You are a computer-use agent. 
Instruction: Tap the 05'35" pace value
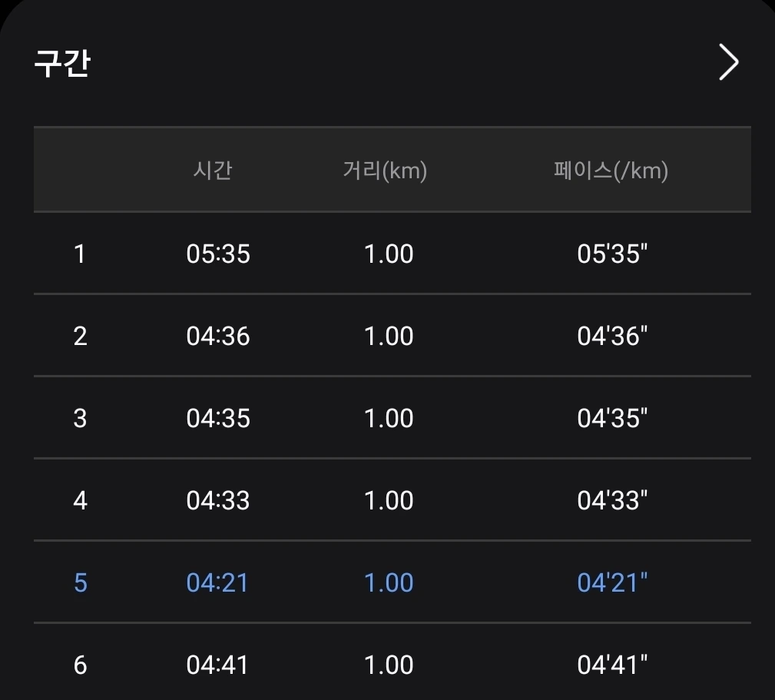(x=612, y=254)
